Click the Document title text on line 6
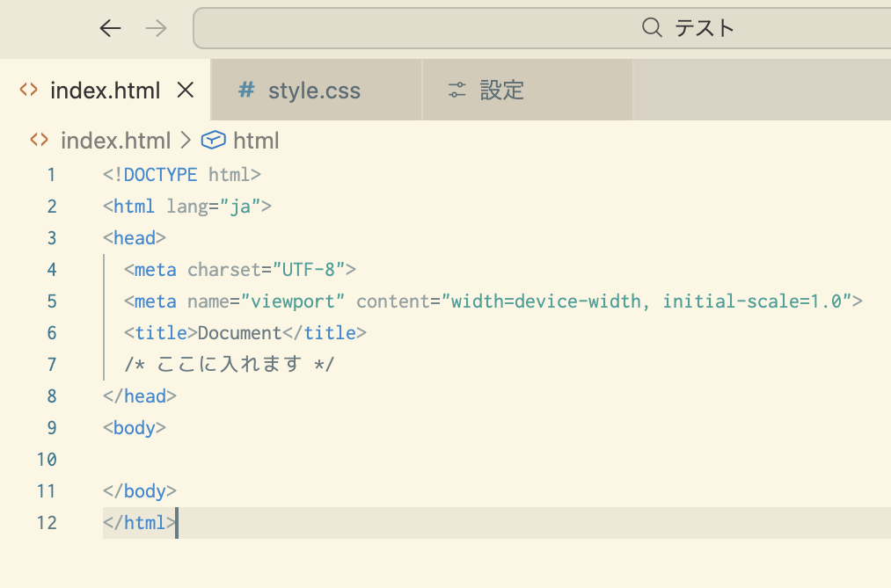Image resolution: width=891 pixels, height=588 pixels. click(238, 332)
